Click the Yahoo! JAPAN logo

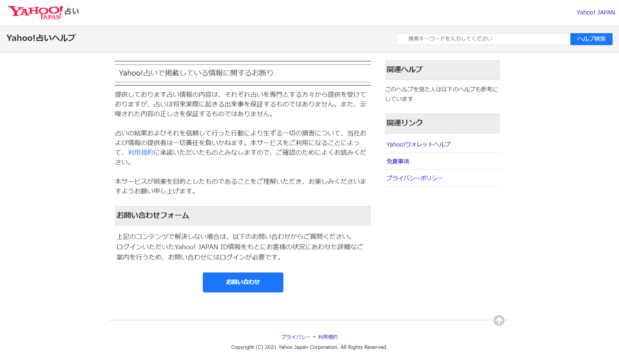pyautogui.click(x=35, y=13)
